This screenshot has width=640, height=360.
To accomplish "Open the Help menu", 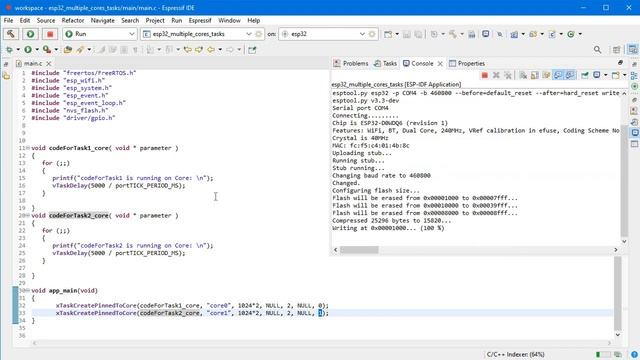I will [x=253, y=20].
